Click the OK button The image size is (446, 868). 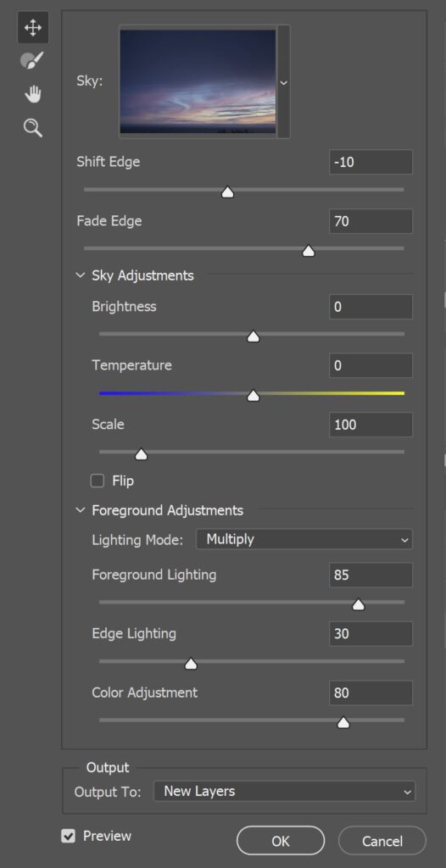[281, 841]
